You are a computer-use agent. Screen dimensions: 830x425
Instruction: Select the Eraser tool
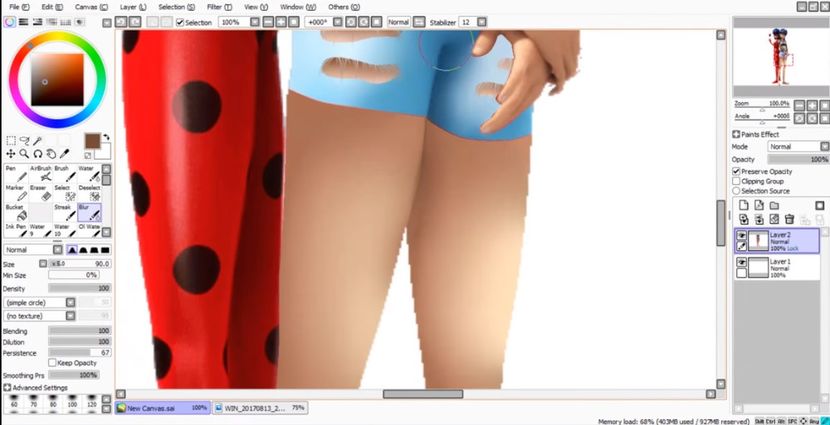pos(41,193)
